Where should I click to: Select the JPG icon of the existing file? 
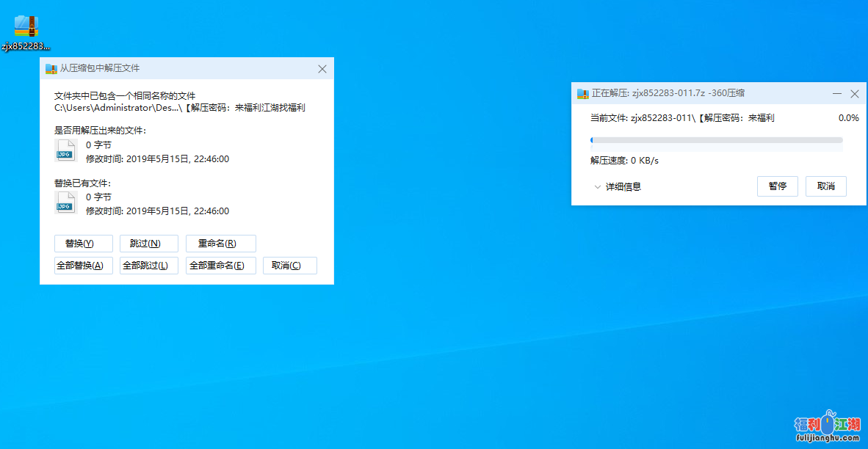click(66, 203)
